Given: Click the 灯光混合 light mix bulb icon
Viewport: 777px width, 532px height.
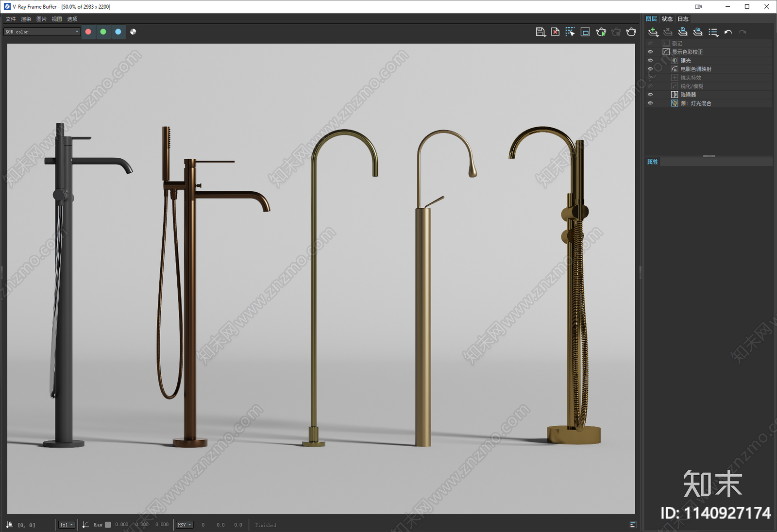Looking at the screenshot, I should pyautogui.click(x=675, y=103).
